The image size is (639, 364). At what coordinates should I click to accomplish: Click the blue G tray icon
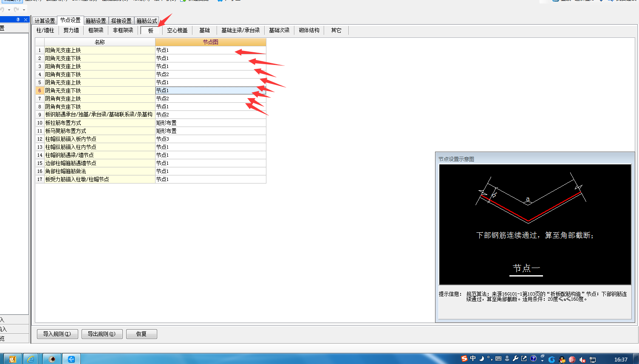[x=552, y=360]
